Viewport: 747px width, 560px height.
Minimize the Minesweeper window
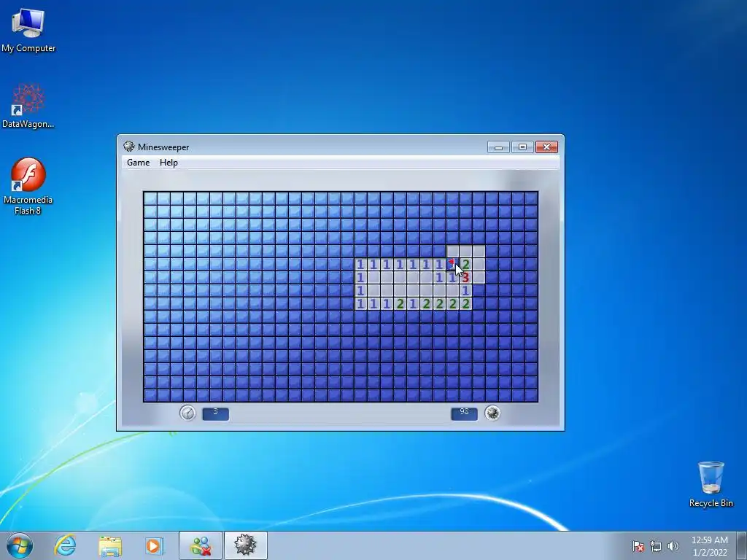point(499,147)
